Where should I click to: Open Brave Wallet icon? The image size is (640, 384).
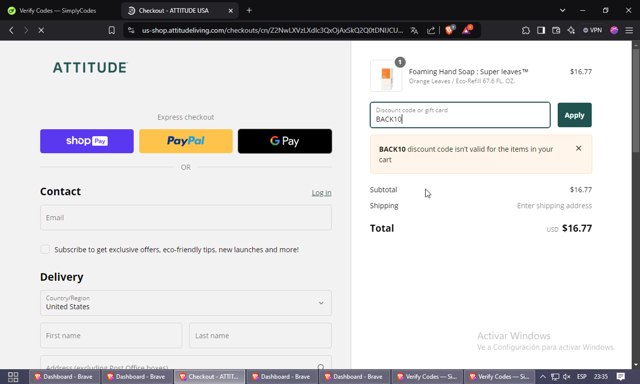[556, 30]
